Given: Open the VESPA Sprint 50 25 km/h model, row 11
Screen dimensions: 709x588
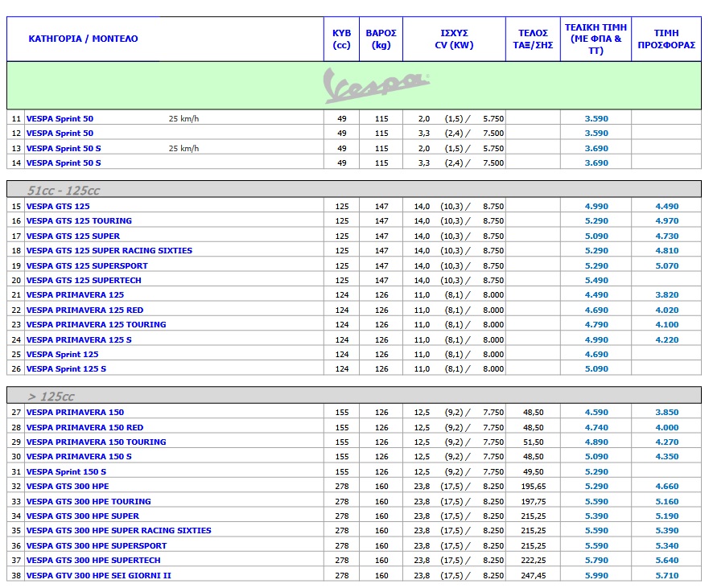Looking at the screenshot, I should [x=60, y=119].
